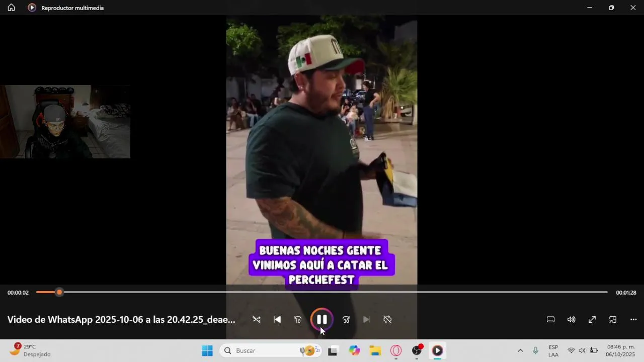Click the orange playback position handle
The width and height of the screenshot is (644, 362).
click(59, 292)
